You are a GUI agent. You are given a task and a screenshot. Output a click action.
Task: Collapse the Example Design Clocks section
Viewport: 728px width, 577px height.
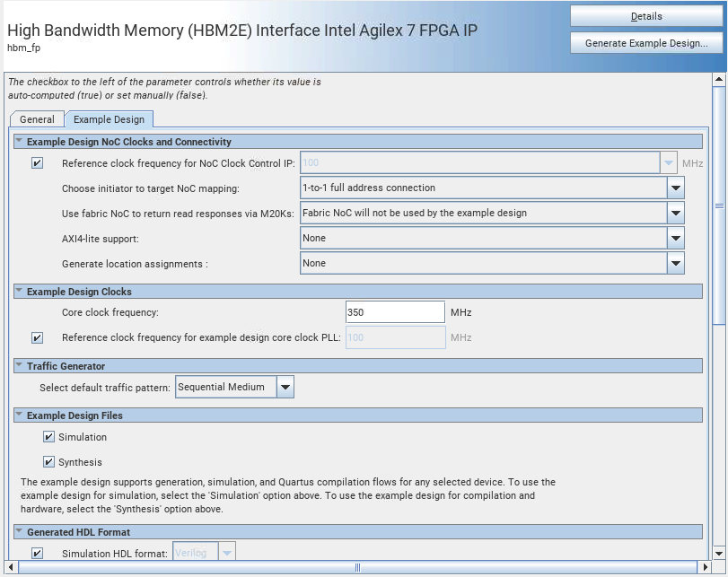pyautogui.click(x=20, y=292)
